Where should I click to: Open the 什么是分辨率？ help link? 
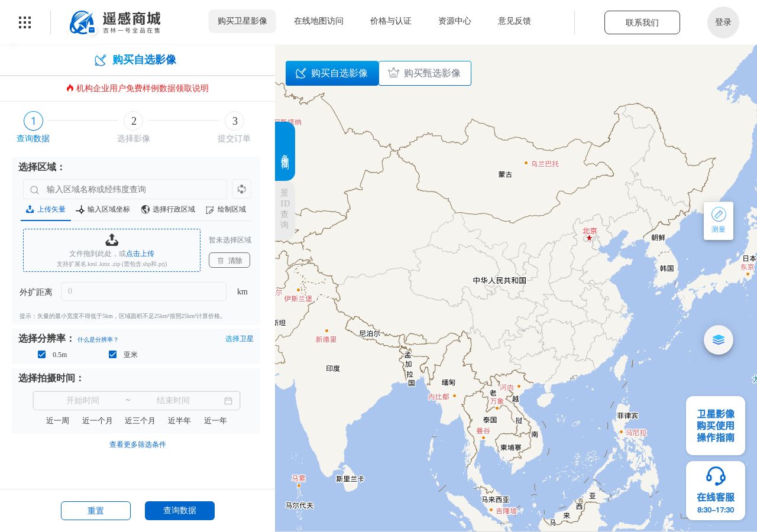(x=98, y=340)
